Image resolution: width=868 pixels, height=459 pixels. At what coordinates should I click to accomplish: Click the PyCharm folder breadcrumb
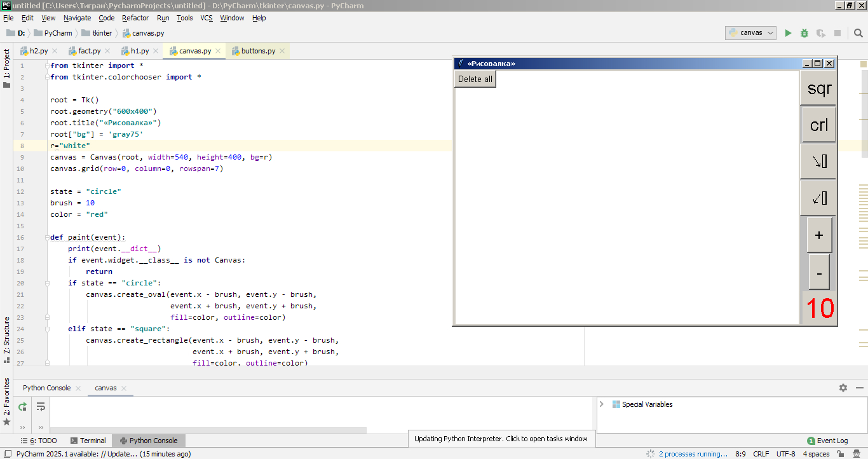(x=53, y=33)
